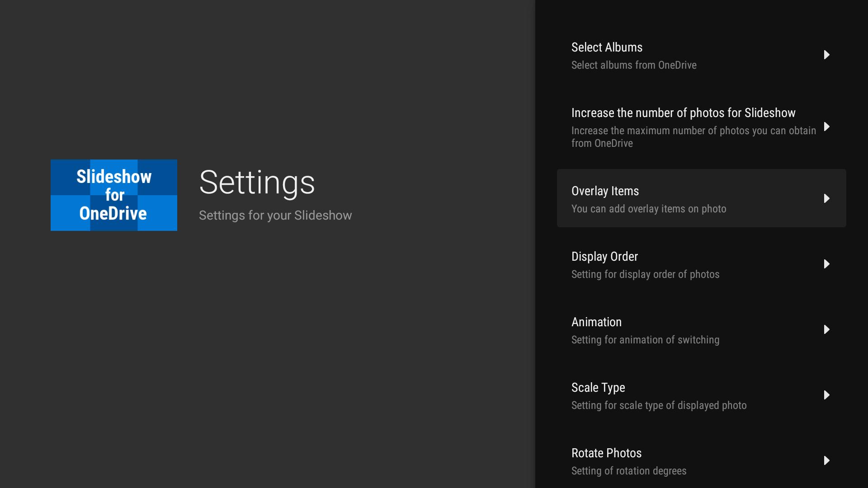868x488 pixels.
Task: Click 'Setting for animation of switching' description
Action: point(645,340)
